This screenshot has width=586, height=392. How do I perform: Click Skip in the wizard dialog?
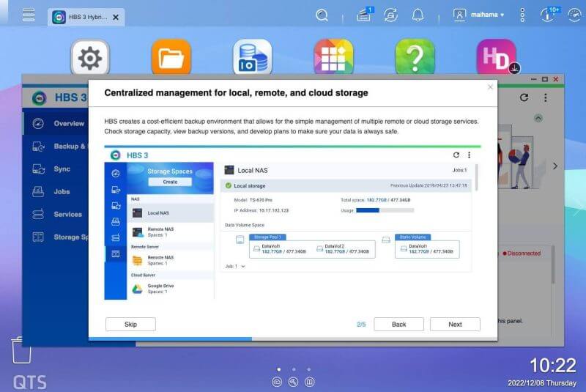(x=130, y=325)
